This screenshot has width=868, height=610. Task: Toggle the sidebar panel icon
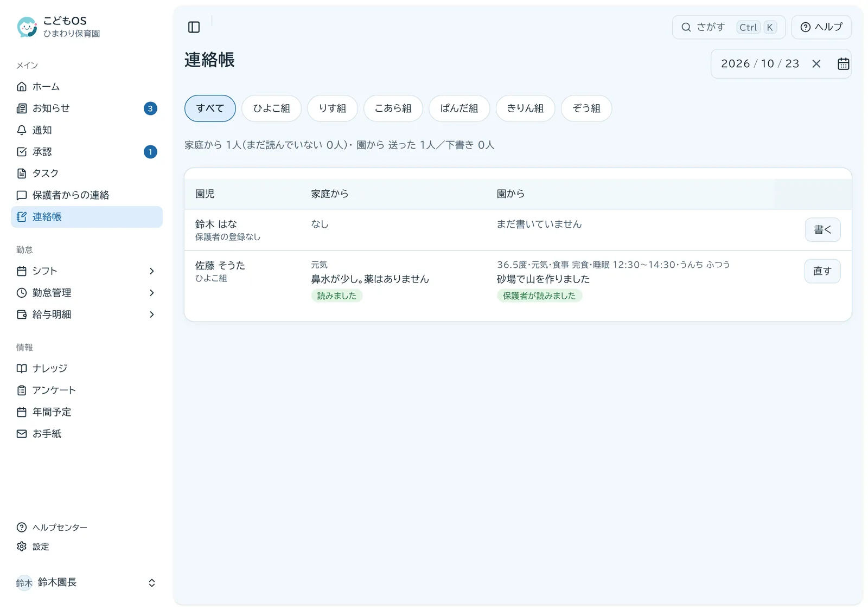coord(194,27)
